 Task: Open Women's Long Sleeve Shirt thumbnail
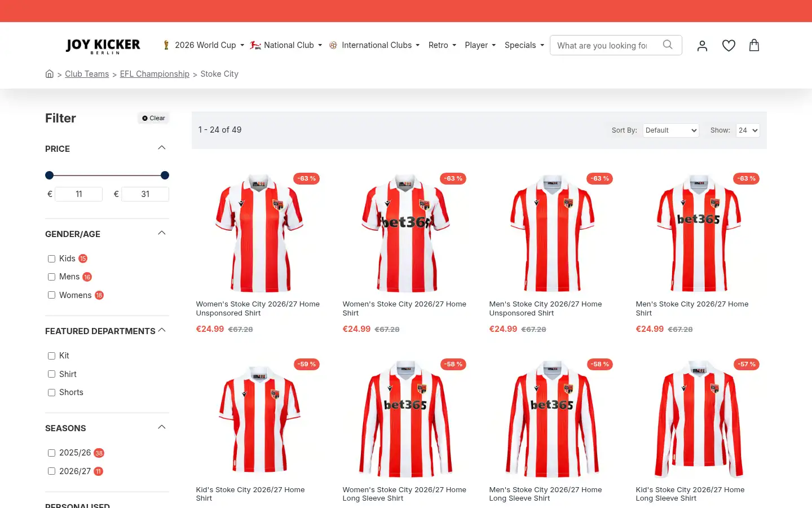pos(406,418)
